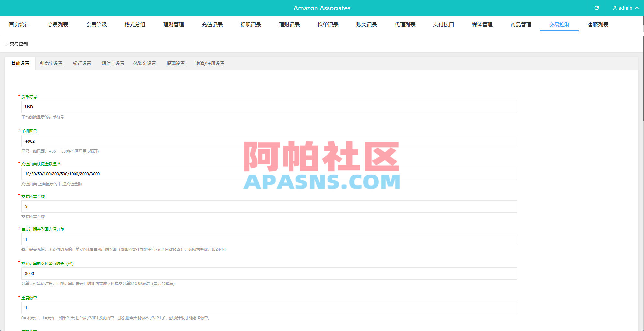The width and height of the screenshot is (644, 331).
Task: Click the 抢到订单的支付等待时长（秒）label
Action: click(48, 263)
